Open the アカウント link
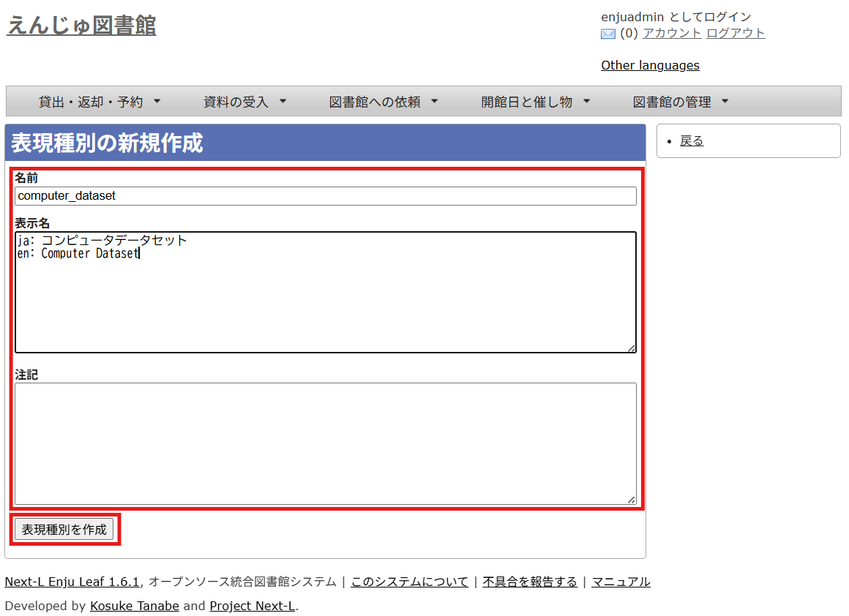 (671, 33)
